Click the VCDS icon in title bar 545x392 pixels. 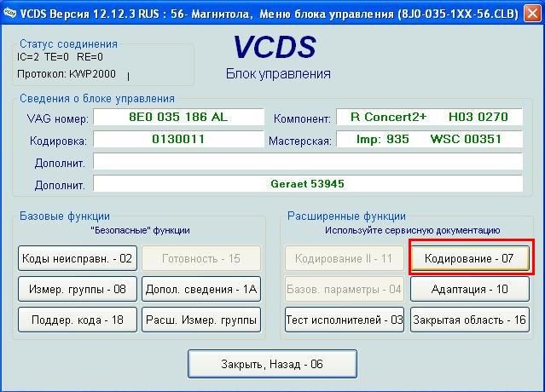pyautogui.click(x=9, y=13)
